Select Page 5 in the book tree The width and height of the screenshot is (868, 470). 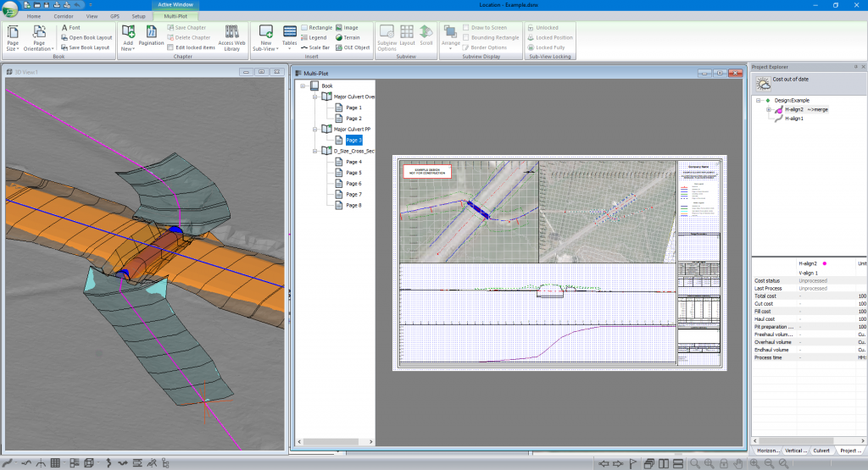tap(353, 173)
